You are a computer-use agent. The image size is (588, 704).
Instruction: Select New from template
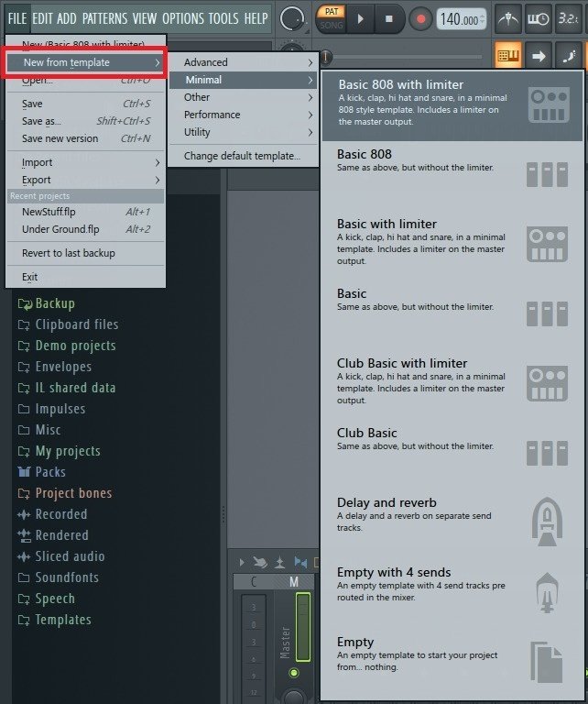pyautogui.click(x=85, y=62)
